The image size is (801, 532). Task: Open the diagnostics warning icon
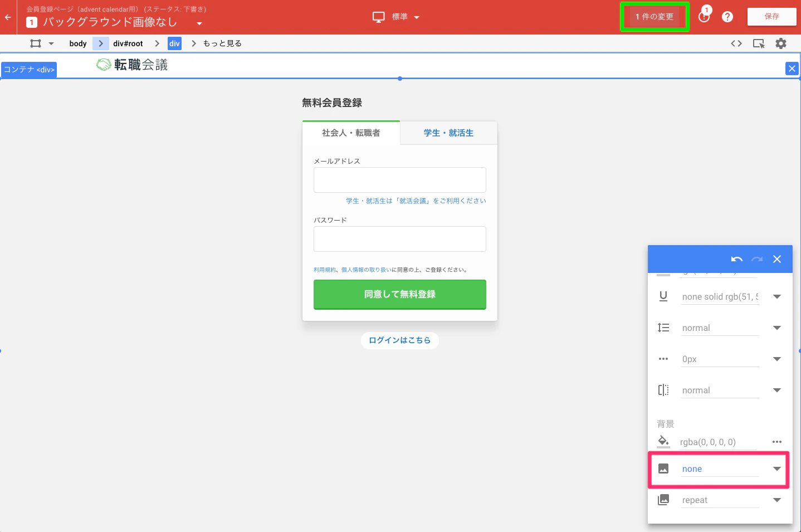(x=705, y=17)
